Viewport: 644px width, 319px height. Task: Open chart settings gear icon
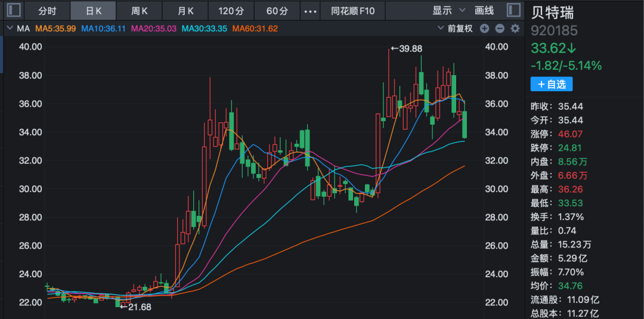(x=515, y=29)
